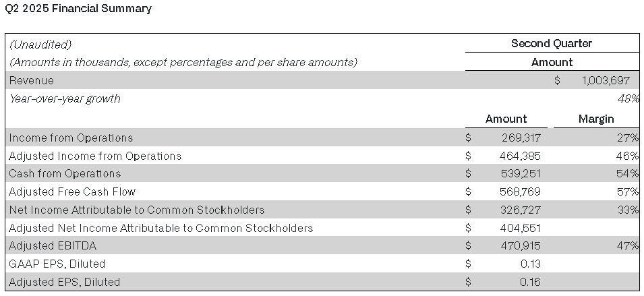Click the 404,551 adjusted net income amount
The height and width of the screenshot is (296, 644).
[520, 228]
